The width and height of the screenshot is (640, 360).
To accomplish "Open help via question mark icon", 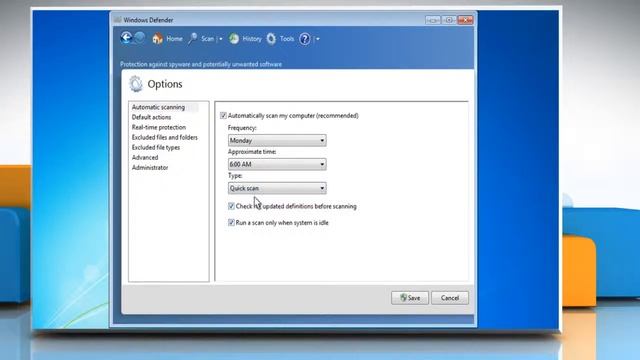I will click(304, 39).
